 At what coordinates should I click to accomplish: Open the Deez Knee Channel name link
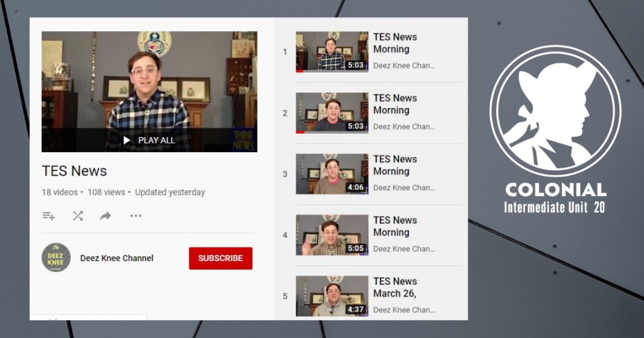(117, 258)
